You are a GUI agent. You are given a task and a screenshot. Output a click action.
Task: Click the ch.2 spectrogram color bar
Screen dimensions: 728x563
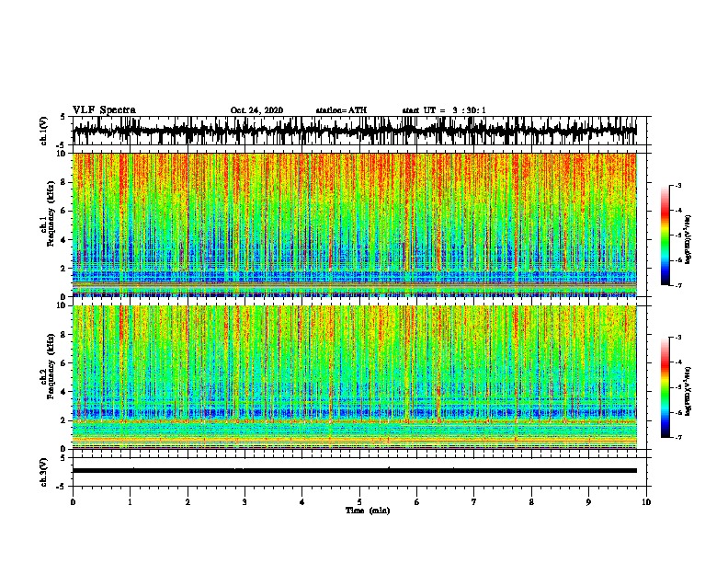(665, 387)
